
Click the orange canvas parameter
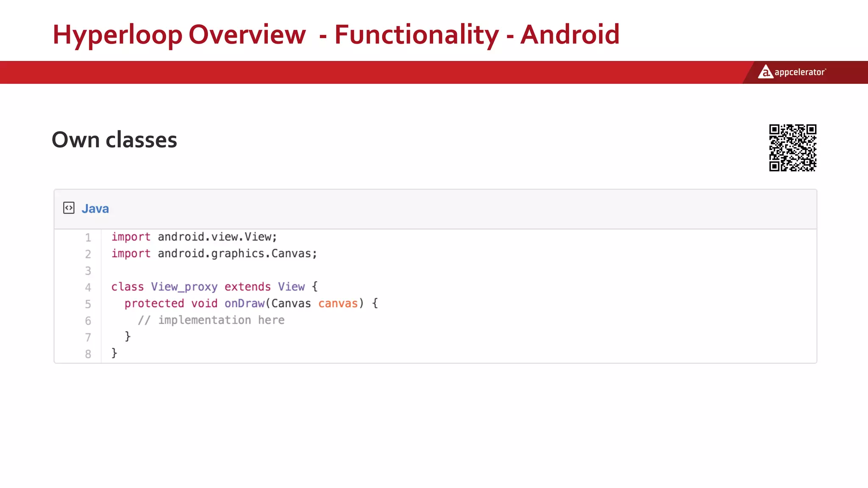338,303
